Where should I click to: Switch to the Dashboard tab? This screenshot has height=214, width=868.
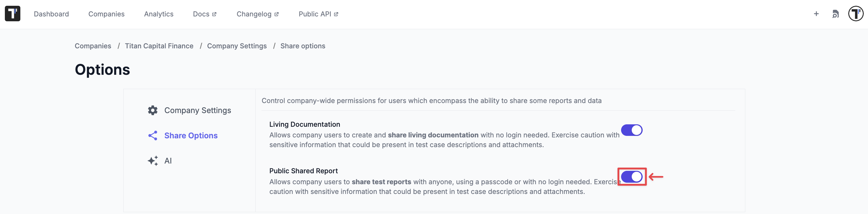(51, 14)
